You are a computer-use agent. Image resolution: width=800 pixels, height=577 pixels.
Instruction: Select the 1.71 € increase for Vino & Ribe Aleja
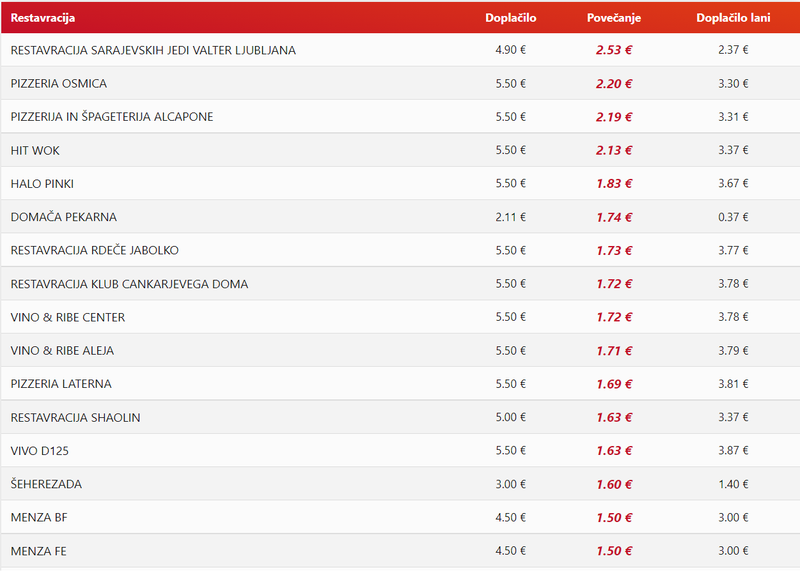click(x=614, y=350)
